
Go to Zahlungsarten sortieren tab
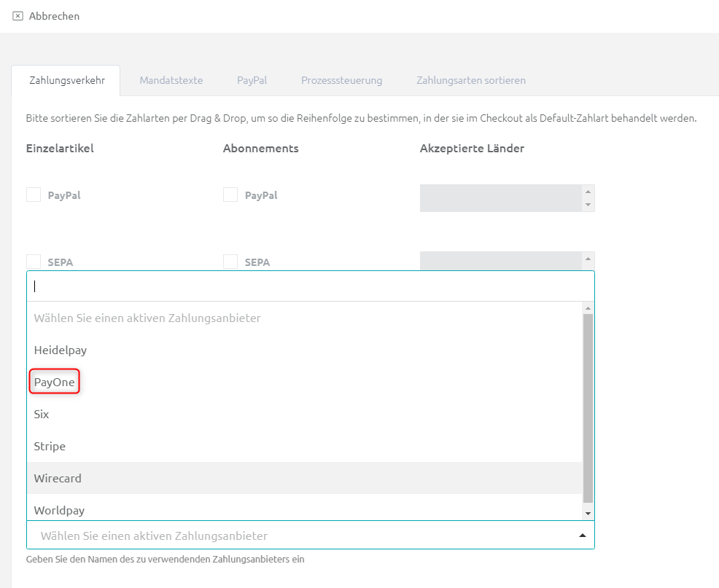pos(470,80)
